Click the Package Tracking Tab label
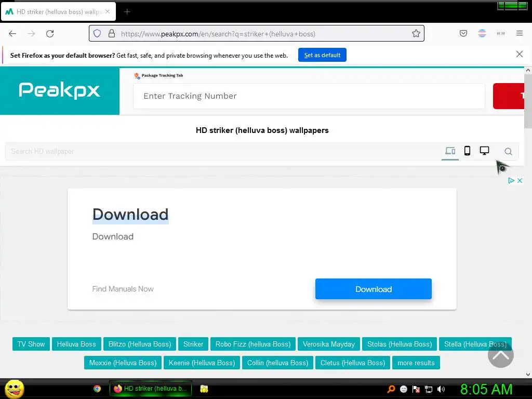 (162, 75)
